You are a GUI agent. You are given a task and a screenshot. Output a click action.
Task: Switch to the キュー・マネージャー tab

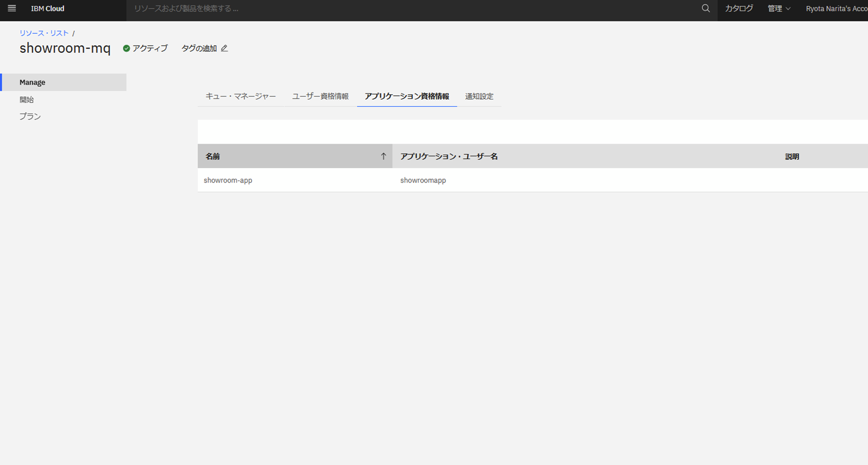pyautogui.click(x=240, y=96)
